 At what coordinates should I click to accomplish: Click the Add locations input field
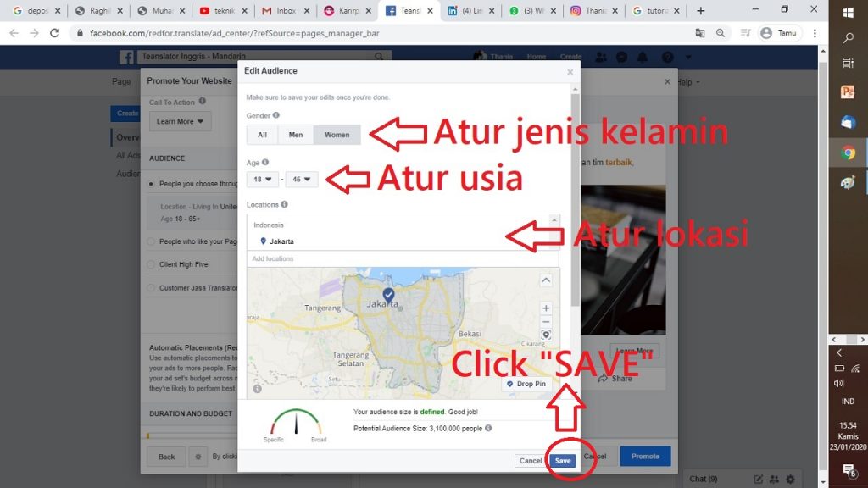[403, 258]
